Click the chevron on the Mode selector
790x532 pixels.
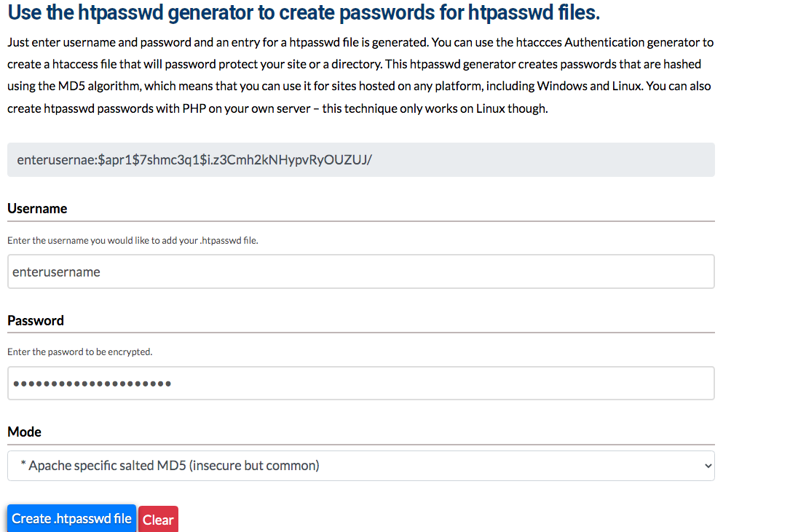(706, 465)
